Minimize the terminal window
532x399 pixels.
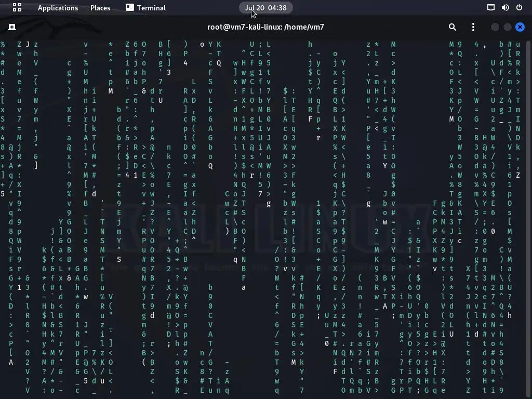[495, 27]
